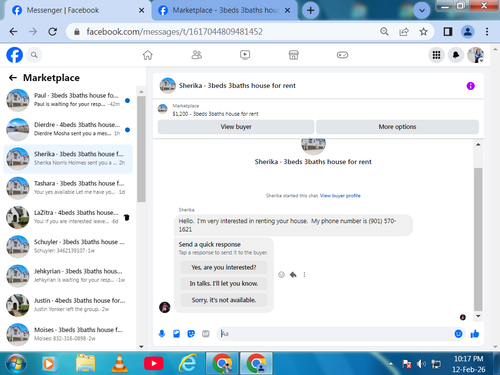Open Schuyler - 3beds 3baths house conversation

point(68,247)
